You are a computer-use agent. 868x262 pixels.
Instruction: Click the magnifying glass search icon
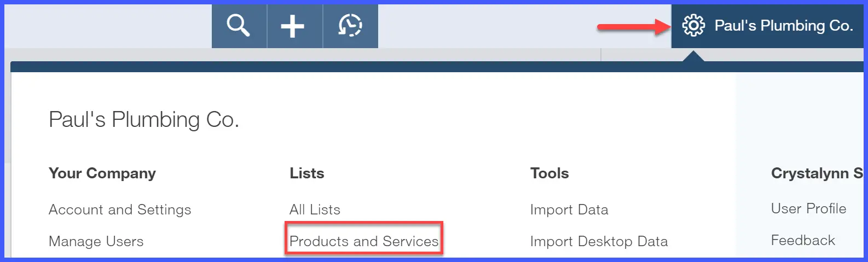[239, 26]
